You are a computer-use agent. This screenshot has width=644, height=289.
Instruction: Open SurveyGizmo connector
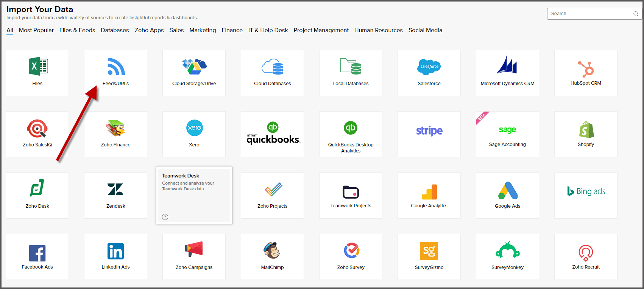click(x=429, y=257)
